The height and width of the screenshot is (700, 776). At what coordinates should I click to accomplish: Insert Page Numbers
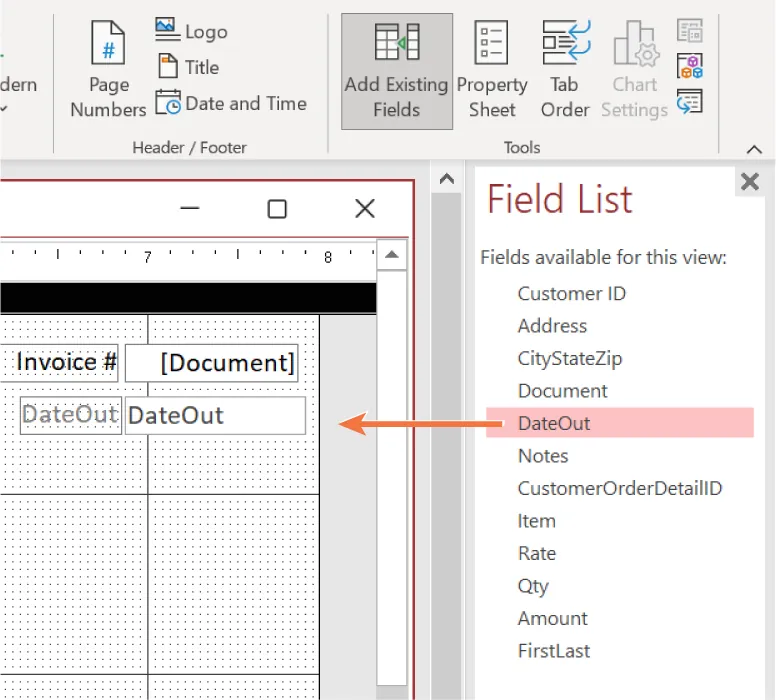pyautogui.click(x=108, y=71)
